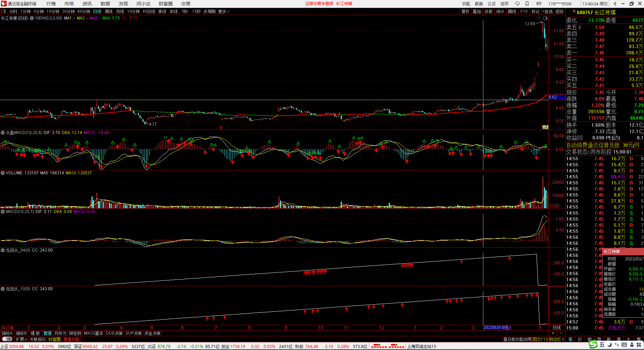Open the Sogou toolbox grid icon
The image size is (644, 350).
[x=639, y=345]
